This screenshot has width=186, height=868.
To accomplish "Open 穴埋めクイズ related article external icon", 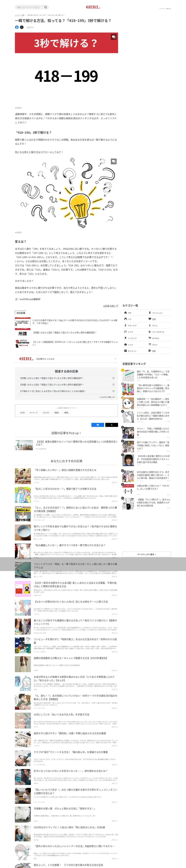I will coord(113,391).
